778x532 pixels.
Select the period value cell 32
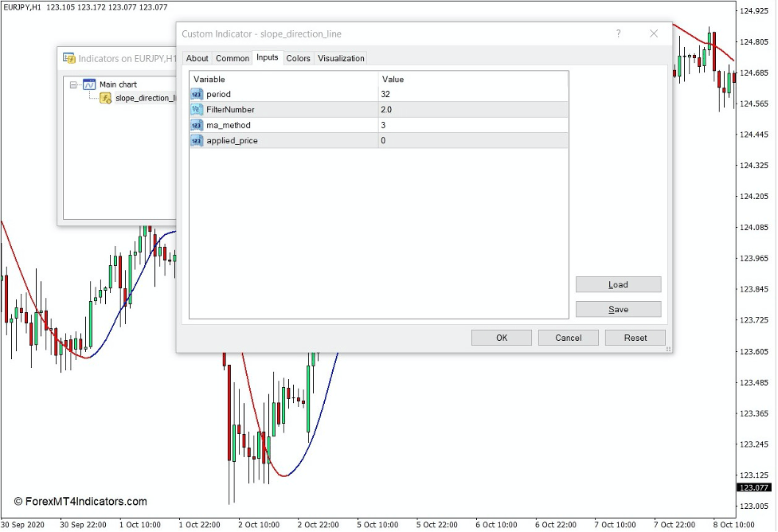tap(472, 94)
